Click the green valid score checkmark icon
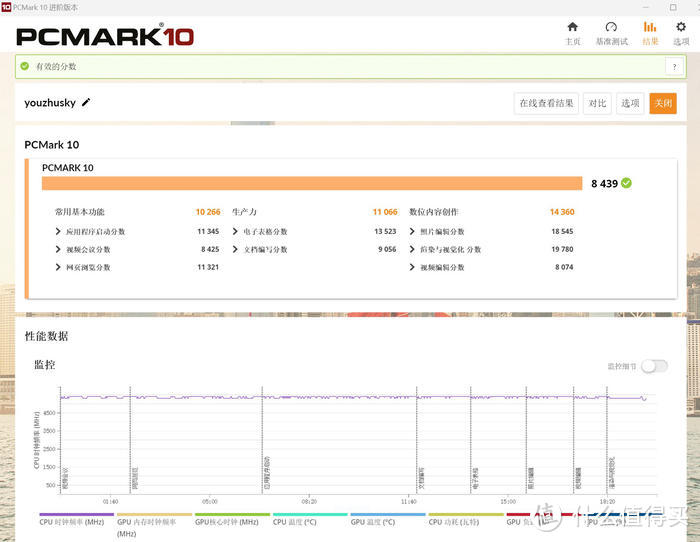 [25, 66]
